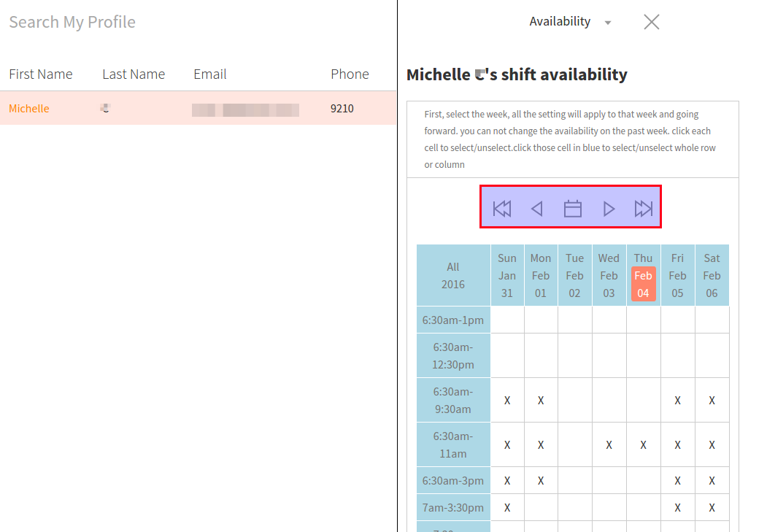
Task: Select whole 6:30am-12:30pm shift row
Action: click(x=453, y=355)
